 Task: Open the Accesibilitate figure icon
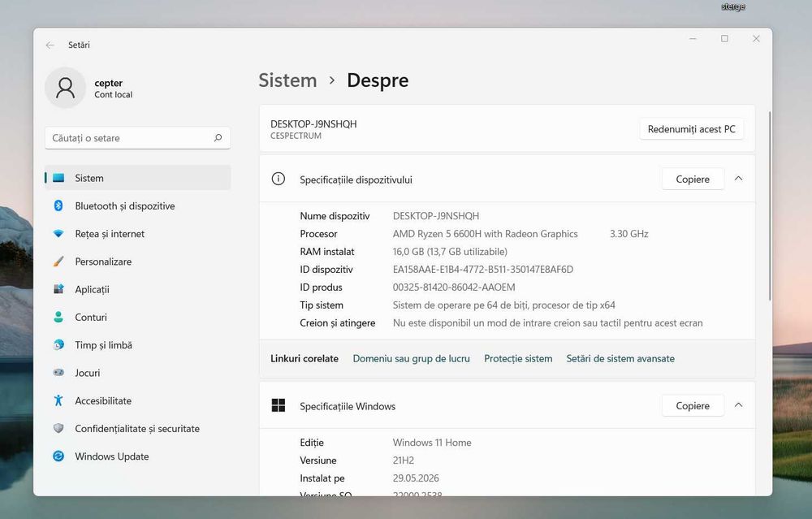[58, 400]
